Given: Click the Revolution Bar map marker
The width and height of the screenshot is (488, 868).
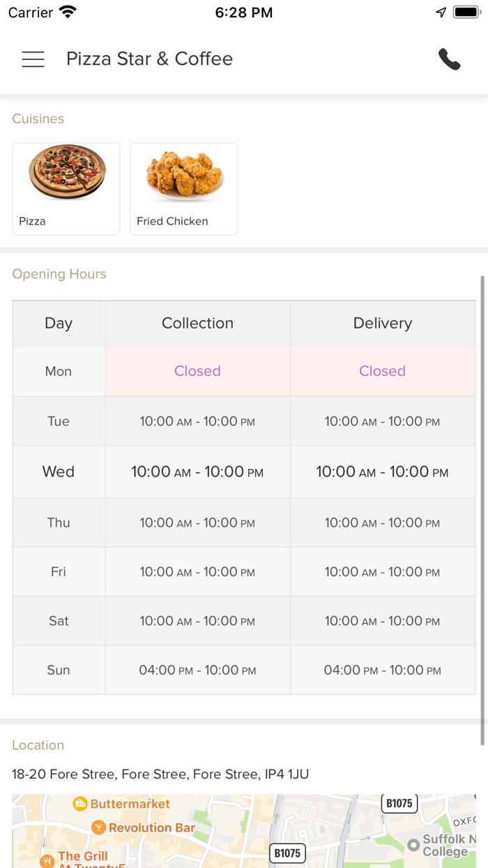Looking at the screenshot, I should coord(98,828).
